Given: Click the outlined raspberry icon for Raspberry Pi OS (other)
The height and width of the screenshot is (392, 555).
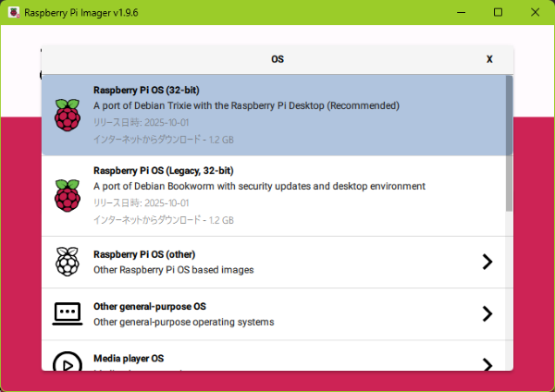Looking at the screenshot, I should pos(67,262).
